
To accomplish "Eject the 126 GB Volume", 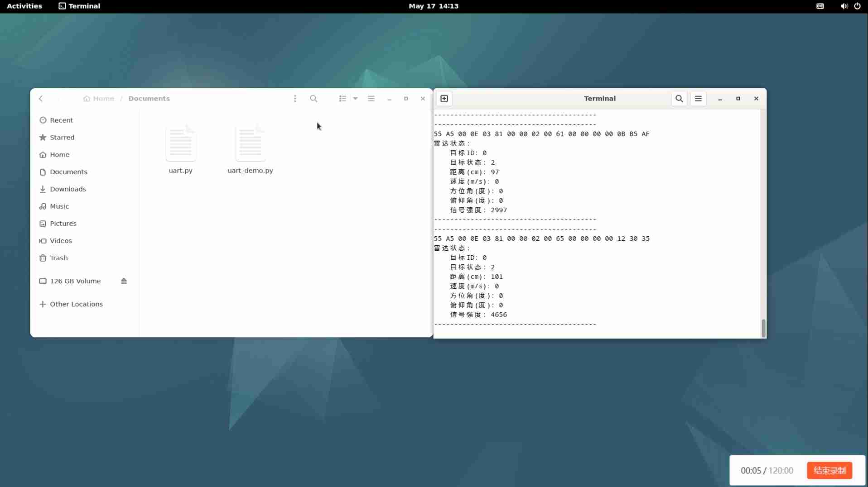I will click(124, 281).
